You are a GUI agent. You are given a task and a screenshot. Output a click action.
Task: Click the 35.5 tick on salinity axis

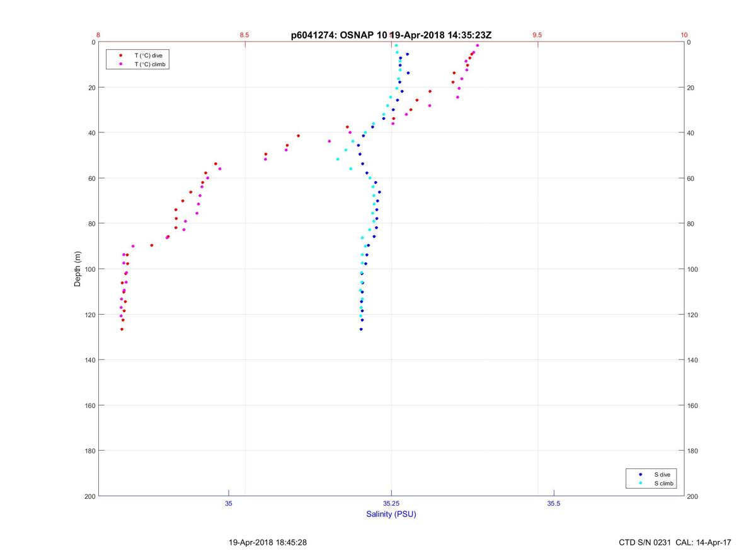(554, 503)
